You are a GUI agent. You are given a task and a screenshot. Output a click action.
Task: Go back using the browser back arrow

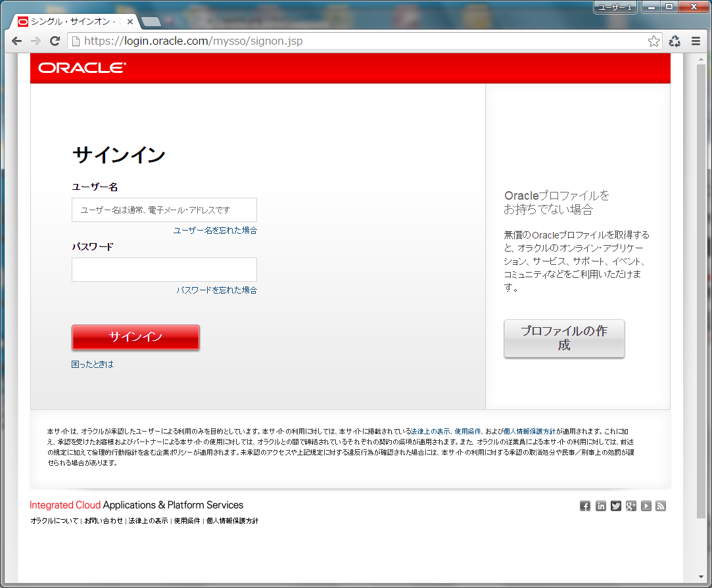point(17,41)
